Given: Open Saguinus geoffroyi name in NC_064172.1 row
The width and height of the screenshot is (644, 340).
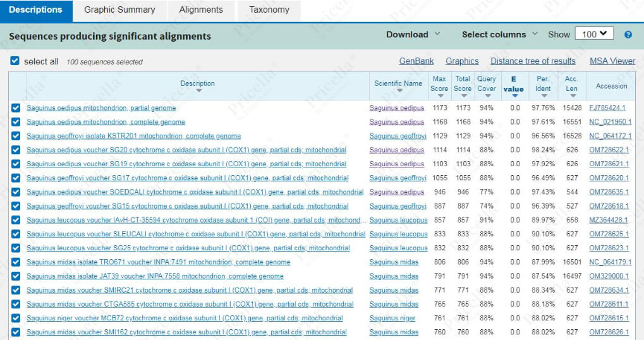Looking at the screenshot, I should [398, 136].
